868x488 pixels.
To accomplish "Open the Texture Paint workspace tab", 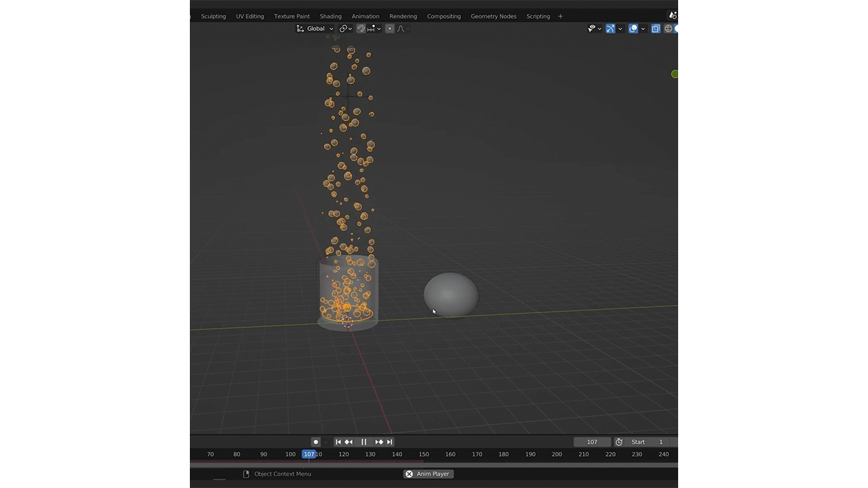I will point(292,16).
